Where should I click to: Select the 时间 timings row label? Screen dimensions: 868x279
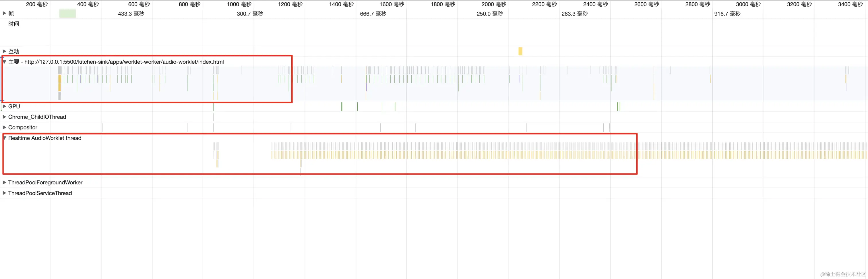14,24
